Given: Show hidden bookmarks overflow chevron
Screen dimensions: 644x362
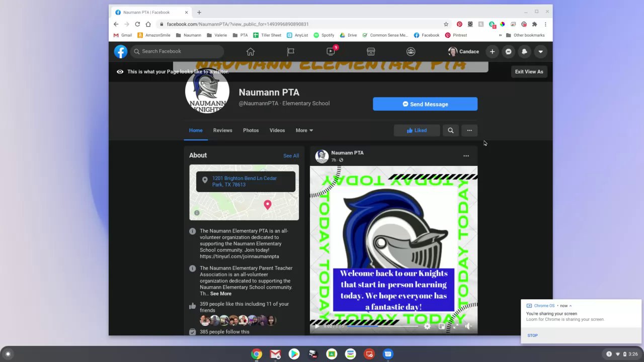Looking at the screenshot, I should tap(500, 35).
